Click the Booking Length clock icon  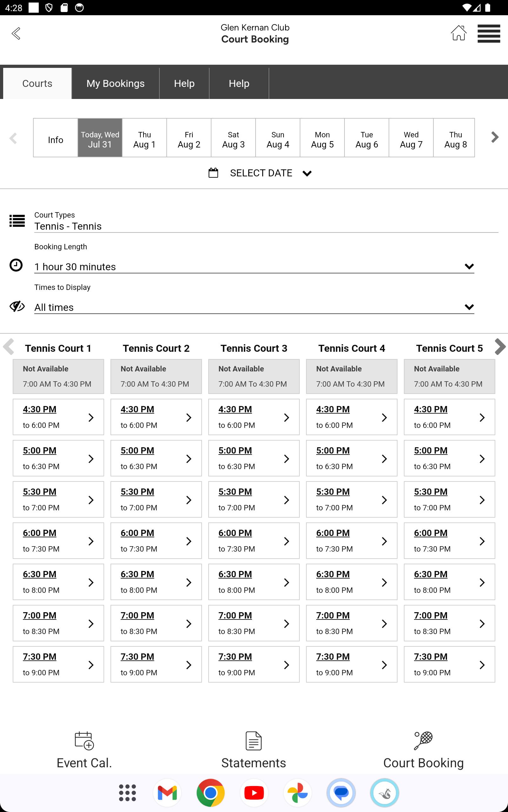click(16, 265)
